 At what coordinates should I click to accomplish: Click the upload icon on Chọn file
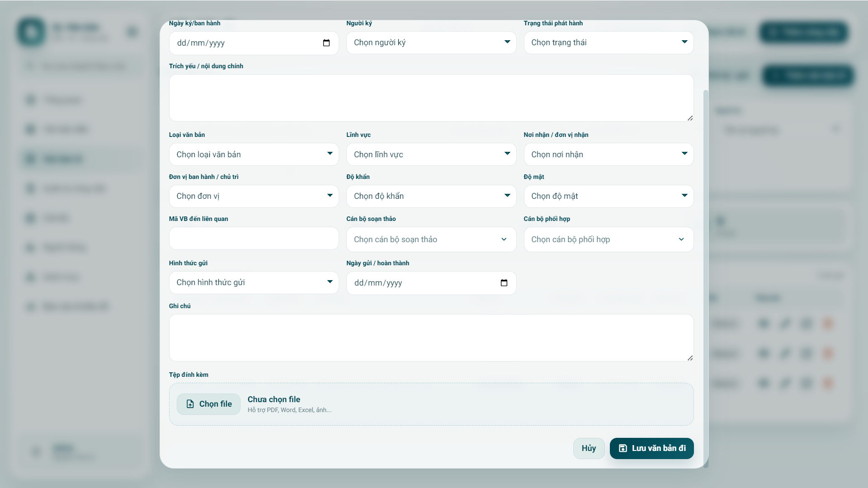tap(190, 404)
